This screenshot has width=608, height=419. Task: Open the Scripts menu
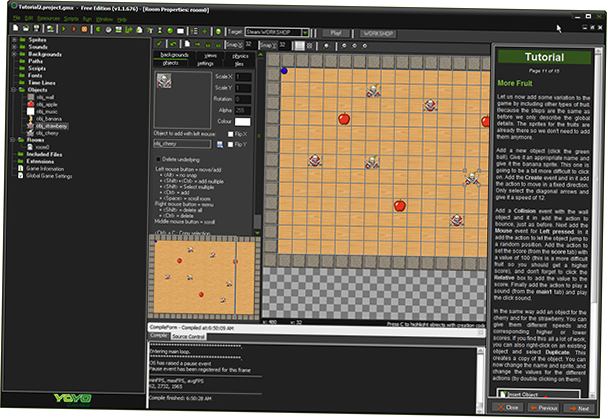(71, 19)
